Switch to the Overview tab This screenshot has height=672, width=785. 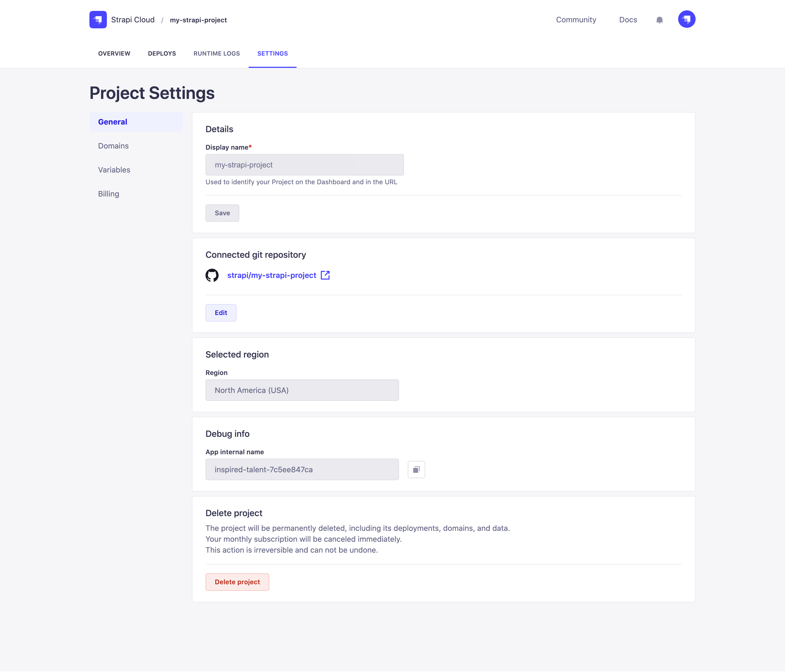tap(114, 53)
